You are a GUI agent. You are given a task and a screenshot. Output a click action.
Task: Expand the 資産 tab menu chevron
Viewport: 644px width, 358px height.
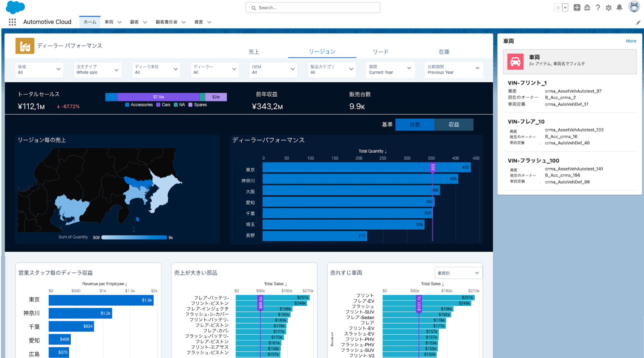tap(209, 22)
